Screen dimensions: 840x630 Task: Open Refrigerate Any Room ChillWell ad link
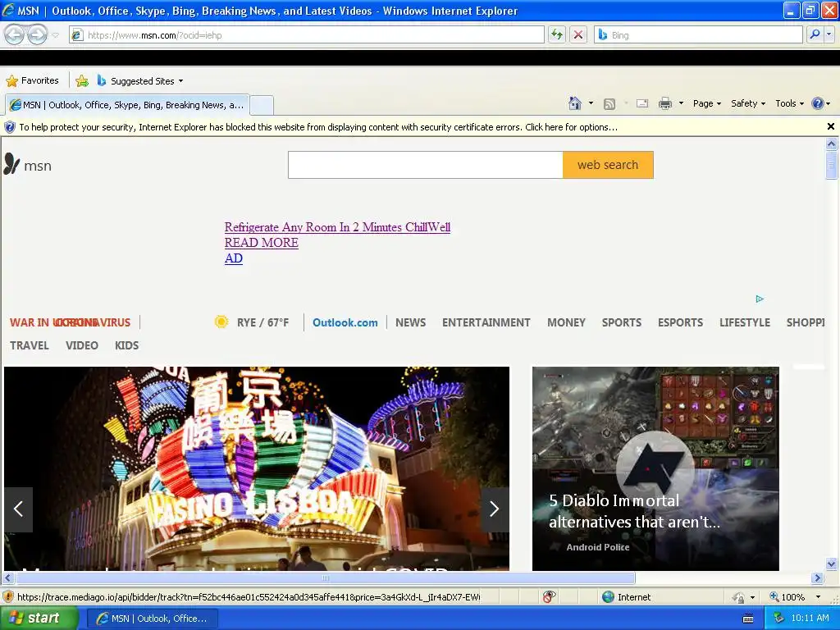[337, 227]
